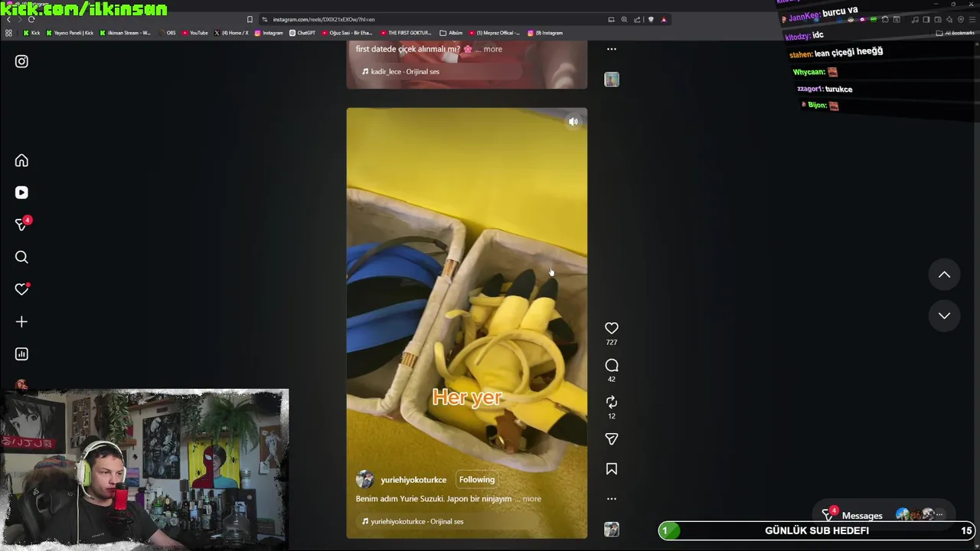Open (9) Instagram bookmark
Screen dimensions: 980x551
(x=545, y=33)
